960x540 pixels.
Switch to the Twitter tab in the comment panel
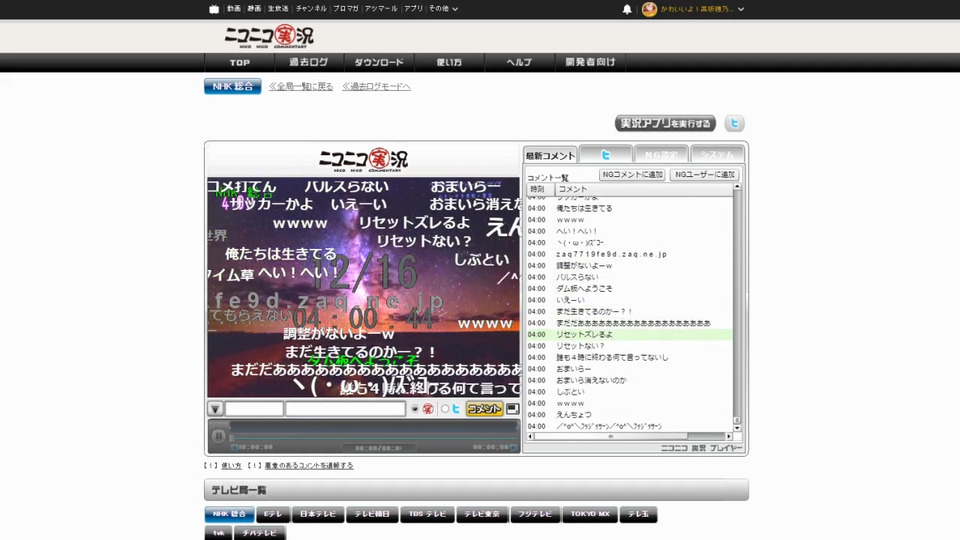click(x=606, y=155)
